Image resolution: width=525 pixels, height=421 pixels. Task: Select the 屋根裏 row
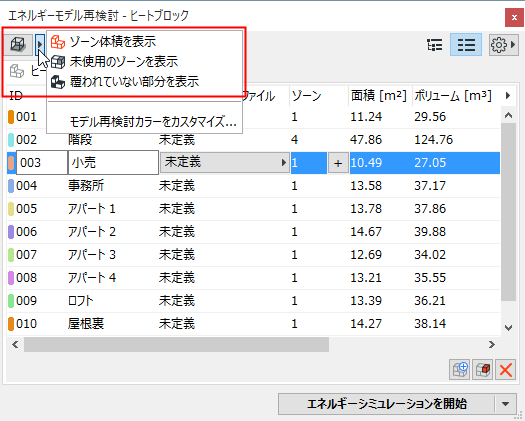[x=253, y=324]
